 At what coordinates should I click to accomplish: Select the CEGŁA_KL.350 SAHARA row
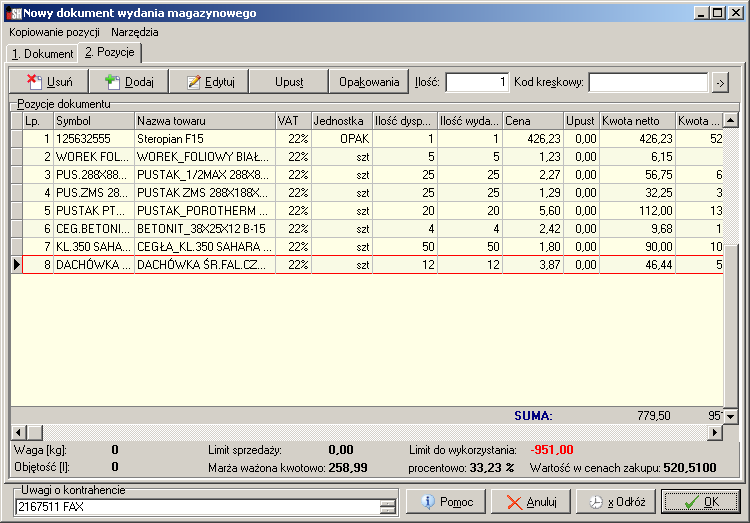(367, 247)
